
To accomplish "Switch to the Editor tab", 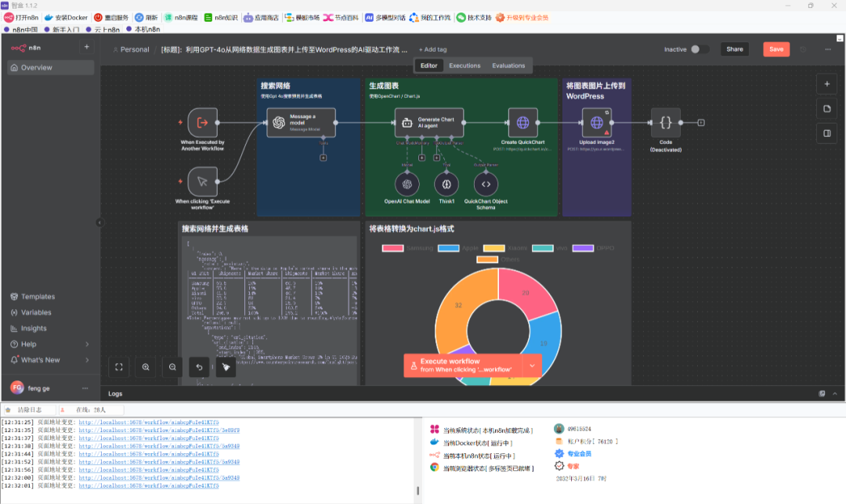I will (429, 66).
